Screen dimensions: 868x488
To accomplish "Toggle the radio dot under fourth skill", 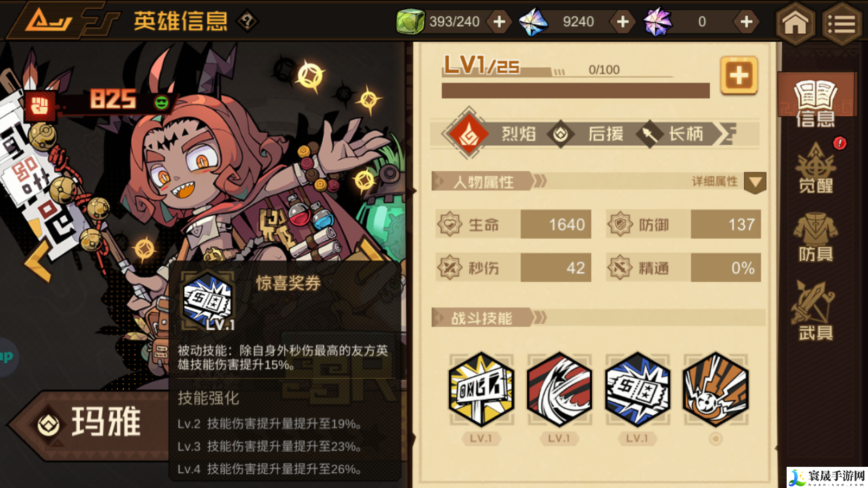I will [716, 439].
